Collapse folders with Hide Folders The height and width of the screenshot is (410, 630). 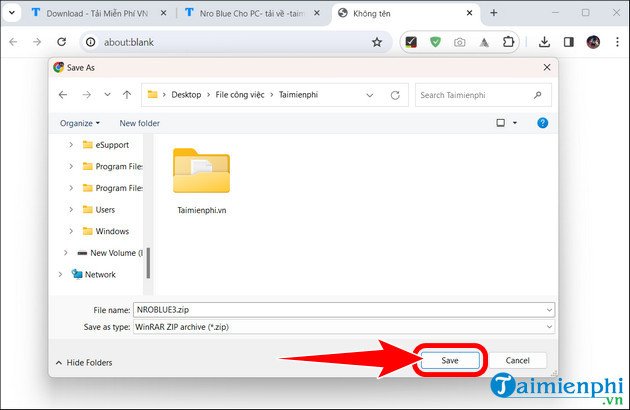(85, 362)
